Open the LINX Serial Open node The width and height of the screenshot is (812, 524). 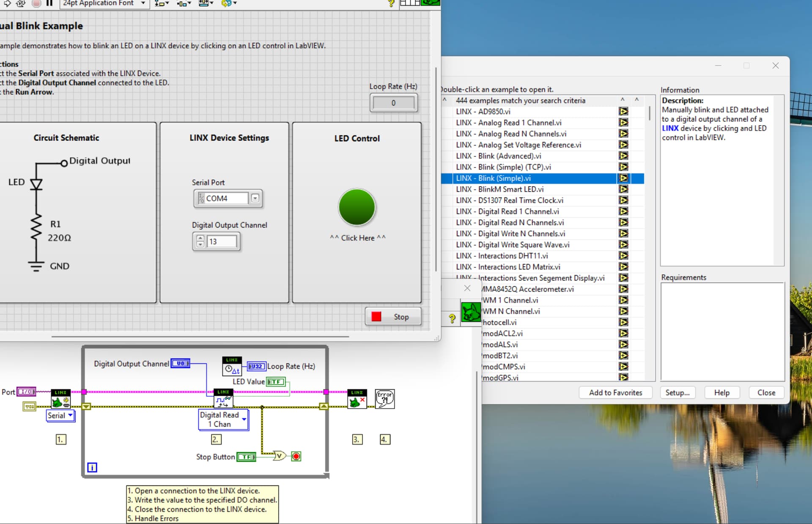(60, 399)
